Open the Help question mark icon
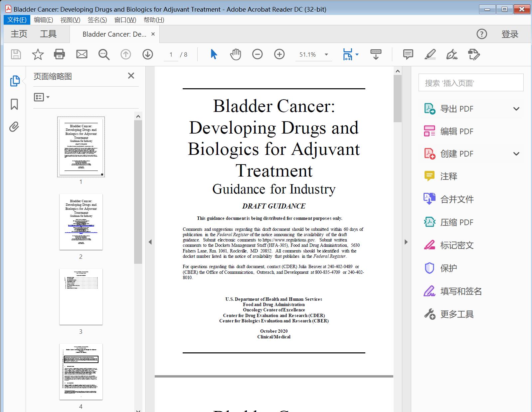The width and height of the screenshot is (532, 412). 481,34
